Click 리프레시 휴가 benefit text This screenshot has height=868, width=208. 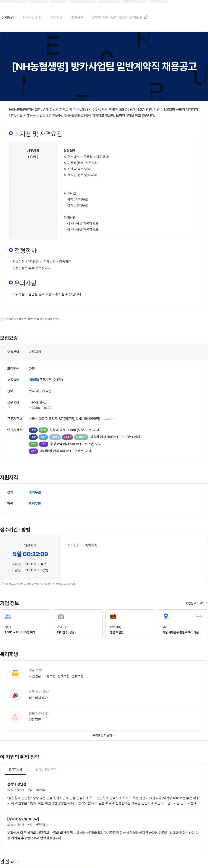(x=38, y=698)
